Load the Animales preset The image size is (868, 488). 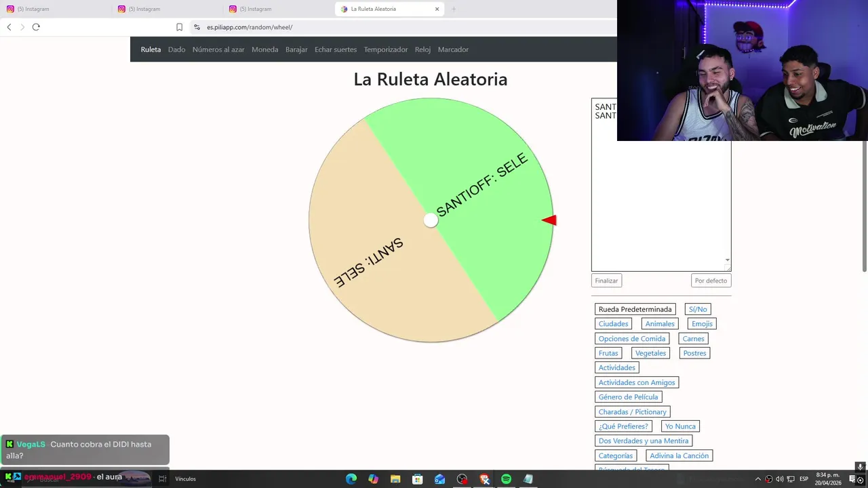click(x=660, y=324)
